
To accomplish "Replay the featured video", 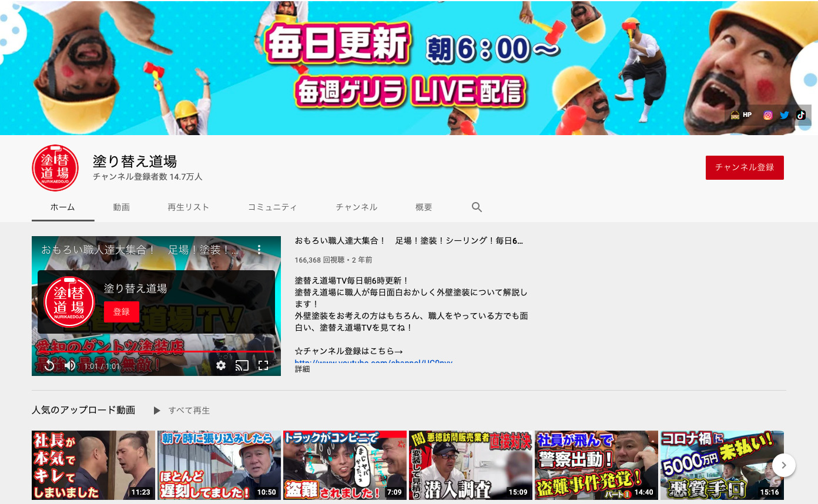I will [x=49, y=365].
